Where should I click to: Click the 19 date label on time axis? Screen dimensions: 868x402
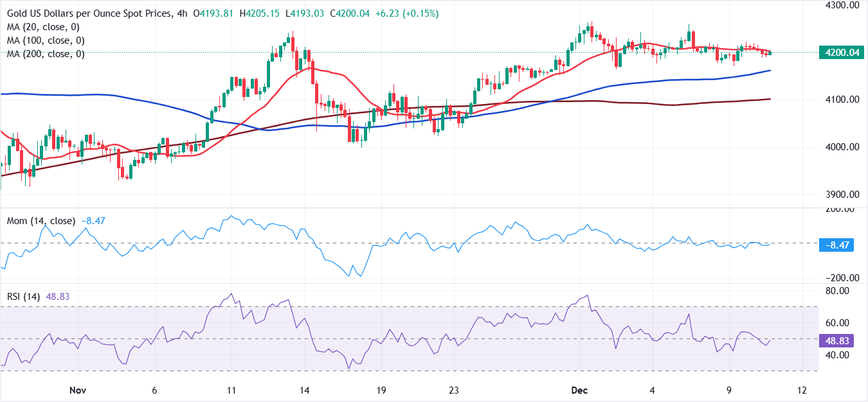click(x=381, y=390)
